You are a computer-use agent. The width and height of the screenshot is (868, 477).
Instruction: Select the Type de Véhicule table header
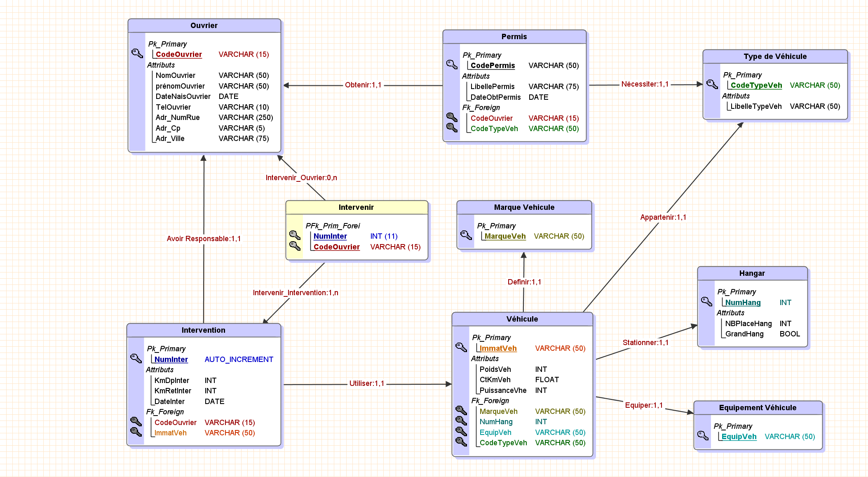[x=775, y=56]
